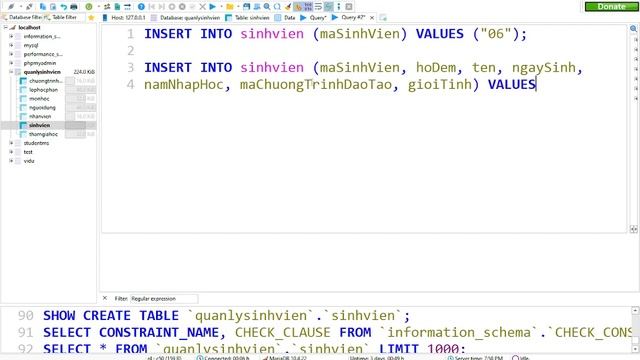Select the nguoidung table in tree
The width and height of the screenshot is (640, 360).
(42, 107)
